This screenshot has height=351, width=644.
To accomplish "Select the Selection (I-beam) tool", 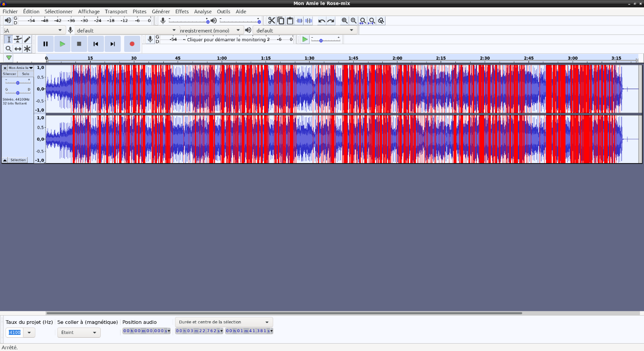I will pyautogui.click(x=8, y=40).
